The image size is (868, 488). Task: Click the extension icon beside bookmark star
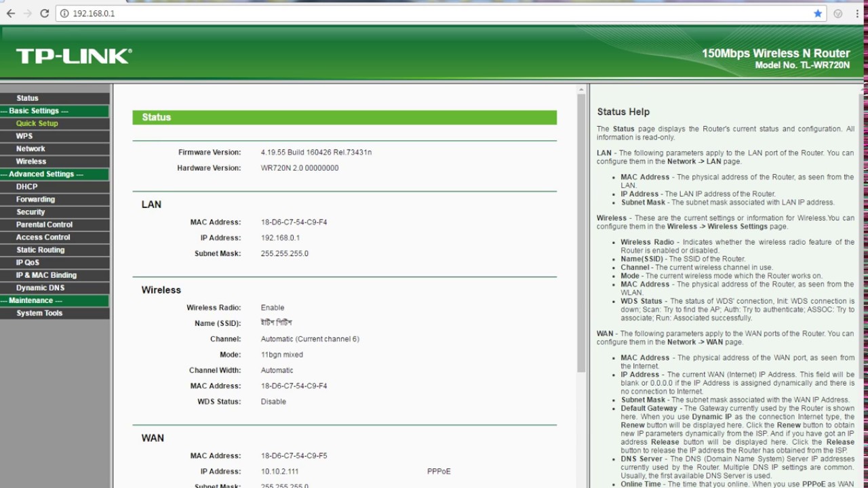pos(838,14)
